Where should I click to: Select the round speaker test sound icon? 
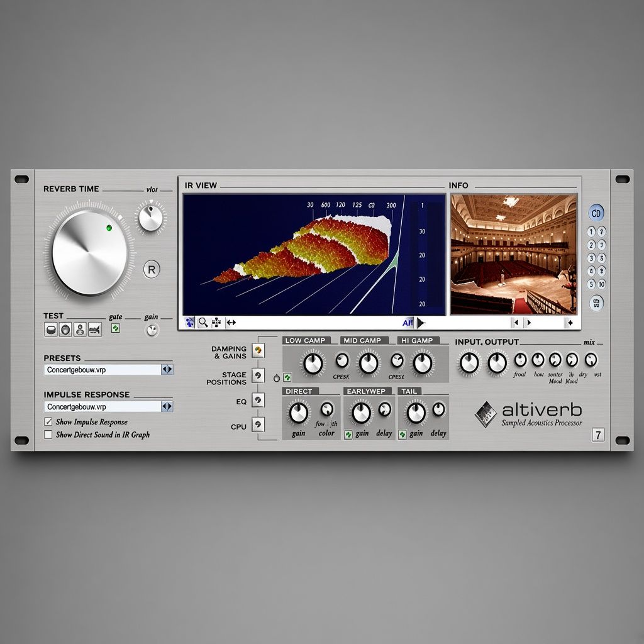[65, 330]
